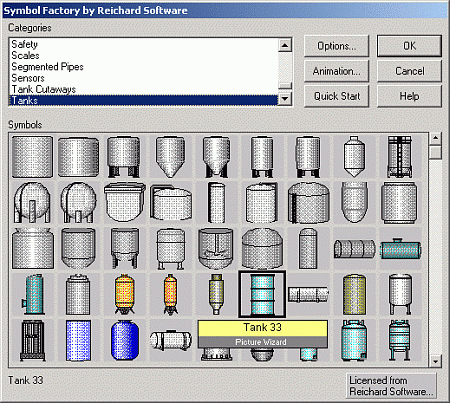The image size is (450, 403).
Task: Click the Symbols pane scroll down arrow
Action: (435, 361)
